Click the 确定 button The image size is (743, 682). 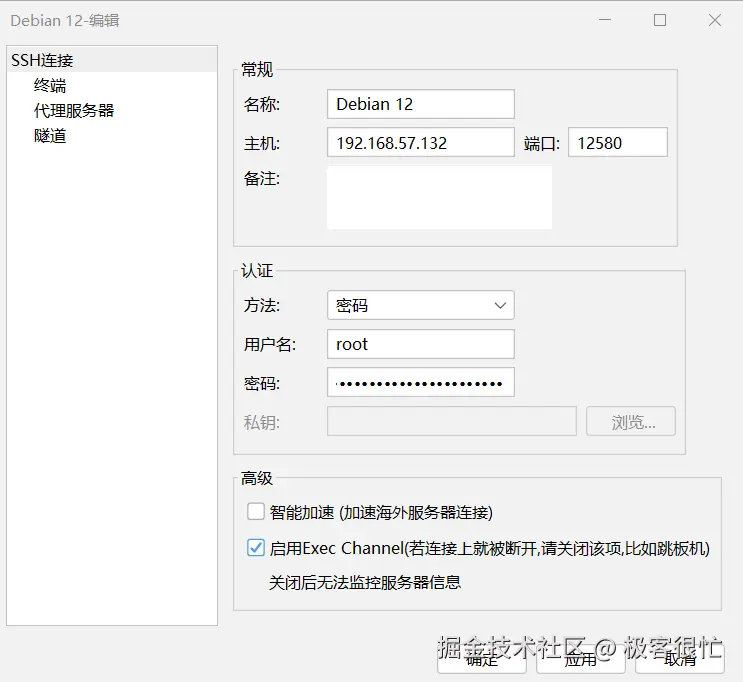pos(482,659)
